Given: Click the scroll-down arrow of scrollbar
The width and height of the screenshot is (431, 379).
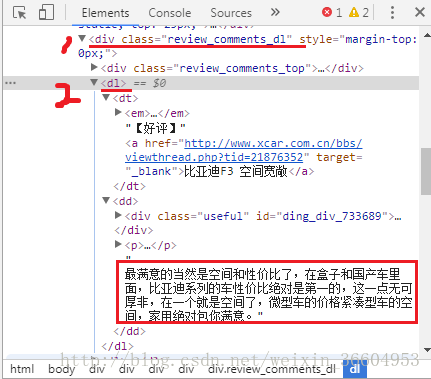Looking at the screenshot, I should (426, 350).
